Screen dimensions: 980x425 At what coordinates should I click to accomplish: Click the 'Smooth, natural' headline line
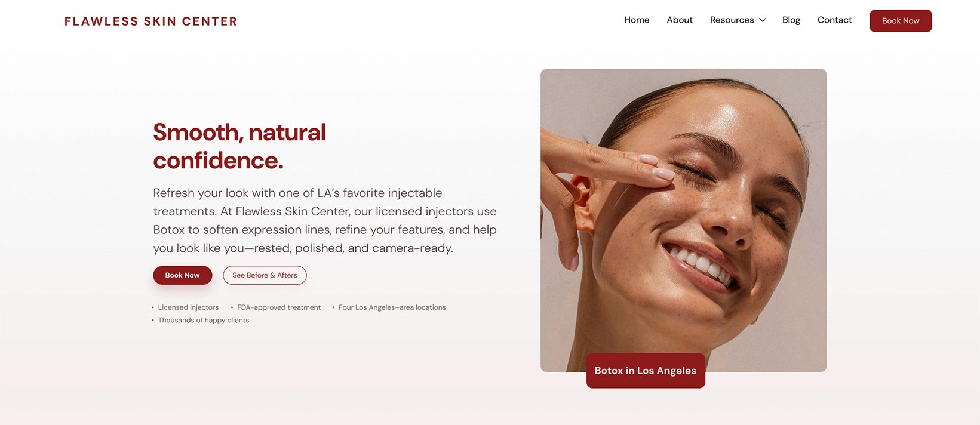pos(239,133)
